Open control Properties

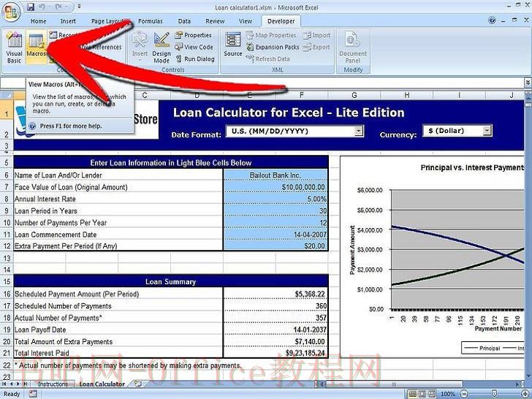point(194,35)
